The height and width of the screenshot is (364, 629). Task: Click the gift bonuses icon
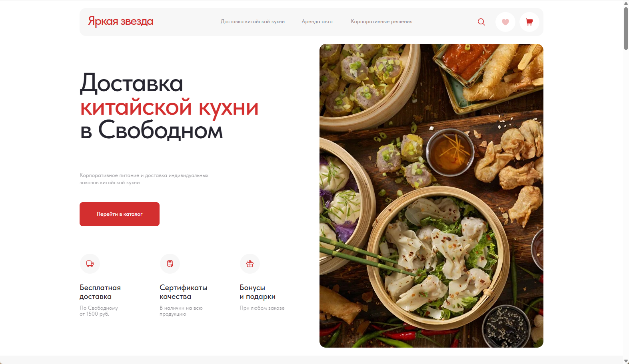(x=250, y=264)
